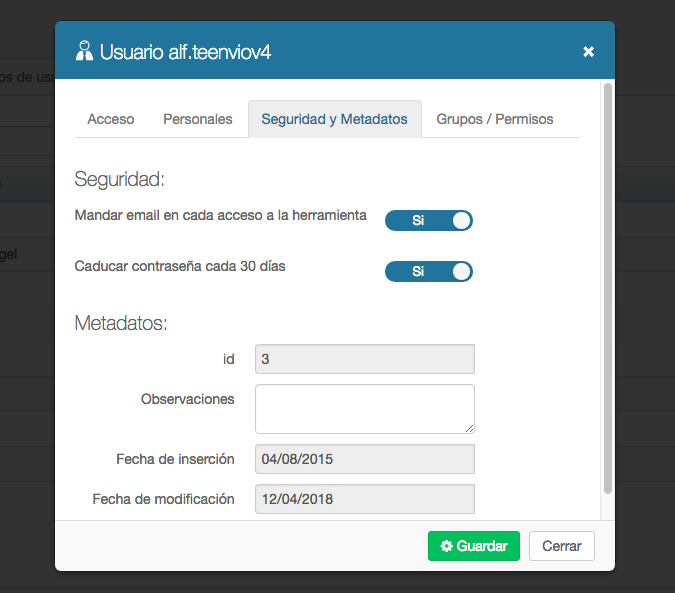Click the Fecha de inserción field
Viewport: 675px width, 593px height.
[364, 459]
